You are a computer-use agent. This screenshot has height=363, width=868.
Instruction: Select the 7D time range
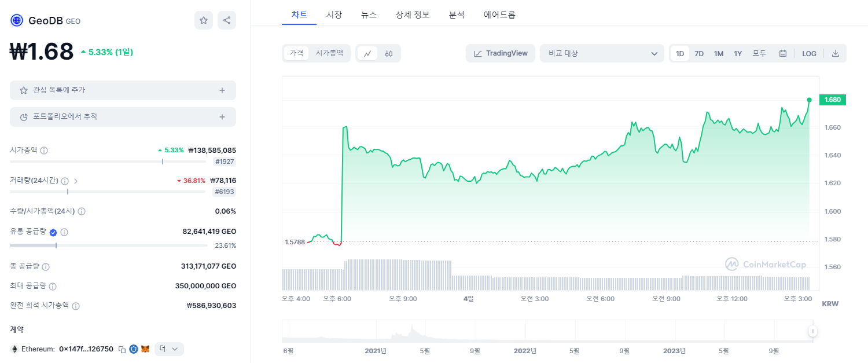pos(699,53)
